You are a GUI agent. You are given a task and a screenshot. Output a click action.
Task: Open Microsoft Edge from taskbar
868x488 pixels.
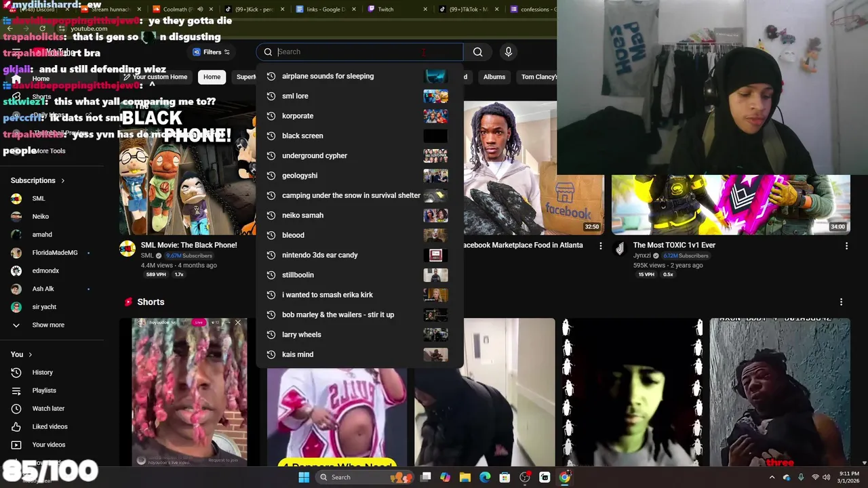[x=485, y=477]
